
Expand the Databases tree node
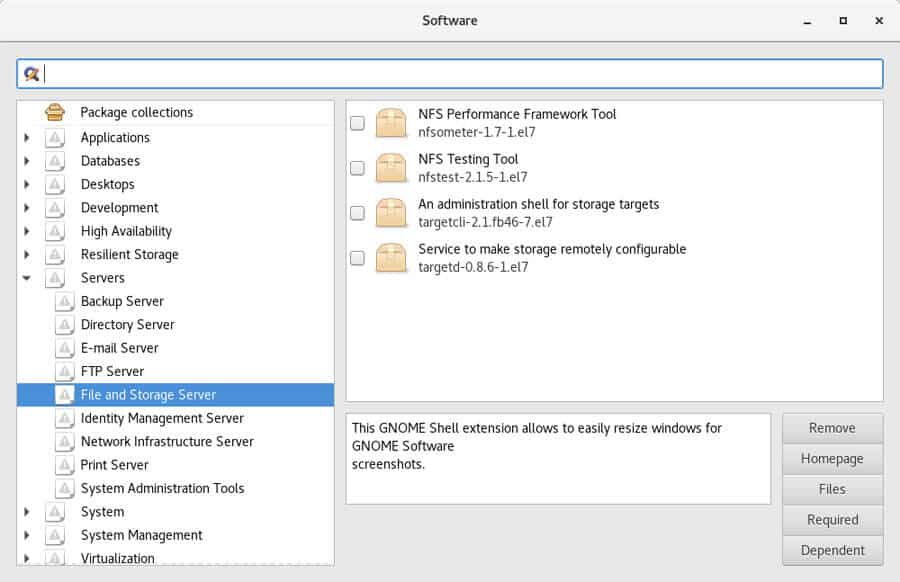point(26,161)
